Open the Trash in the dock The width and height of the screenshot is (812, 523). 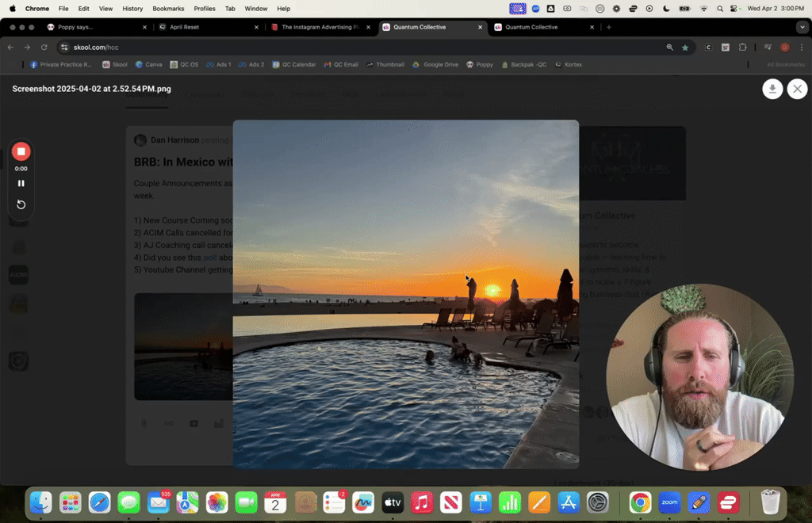770,502
